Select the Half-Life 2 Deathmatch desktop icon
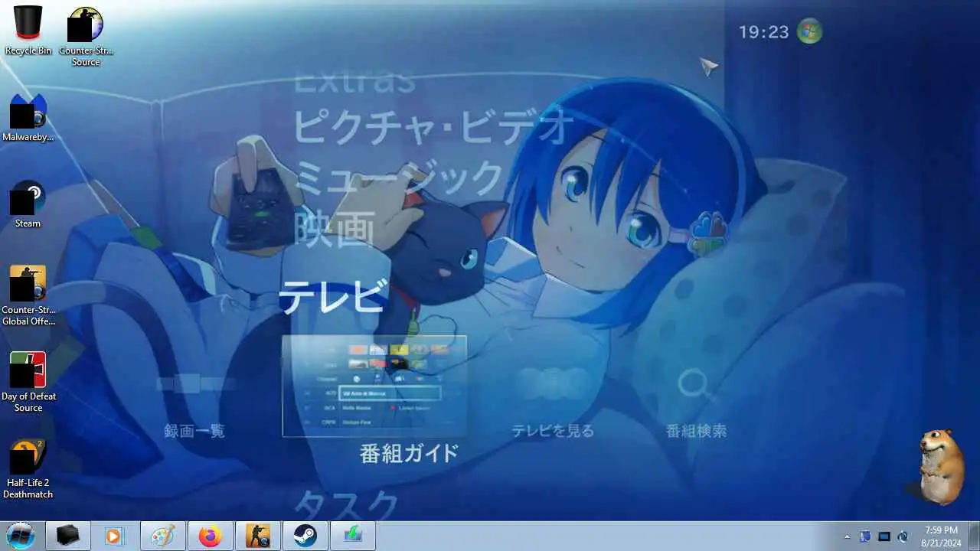 (28, 468)
